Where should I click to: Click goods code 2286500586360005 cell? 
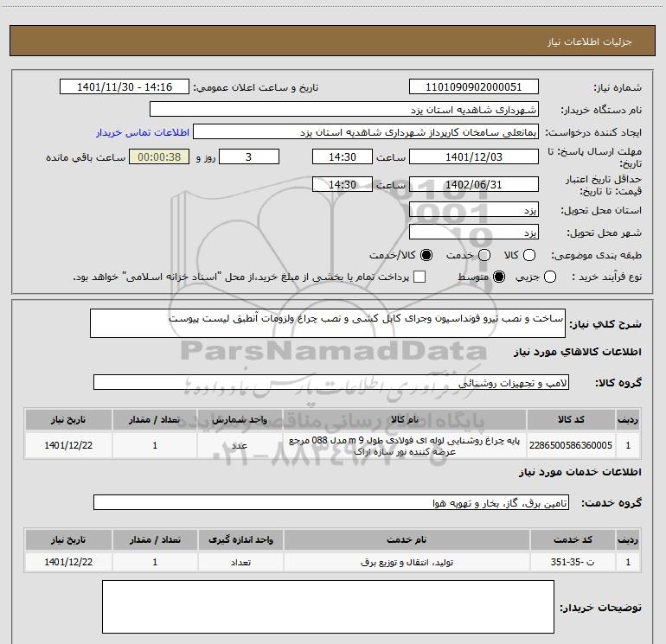571,445
